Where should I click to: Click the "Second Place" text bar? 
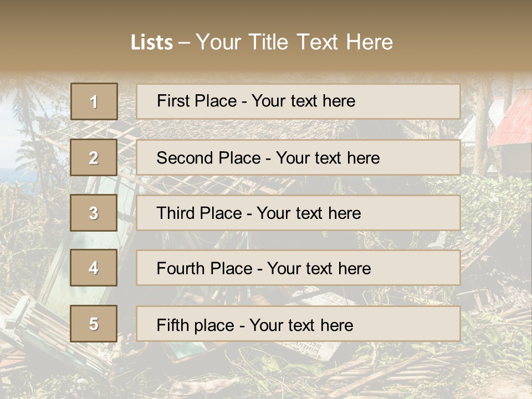coord(298,157)
